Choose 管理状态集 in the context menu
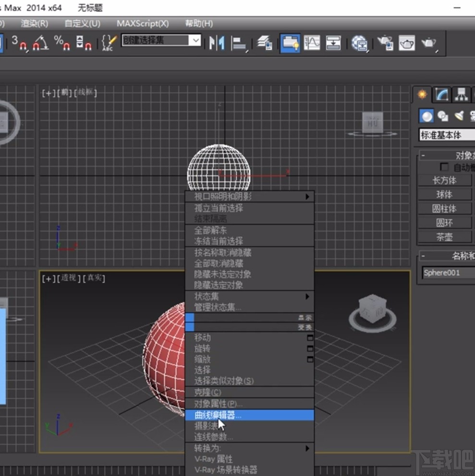Image resolution: width=475 pixels, height=476 pixels. pos(249,307)
